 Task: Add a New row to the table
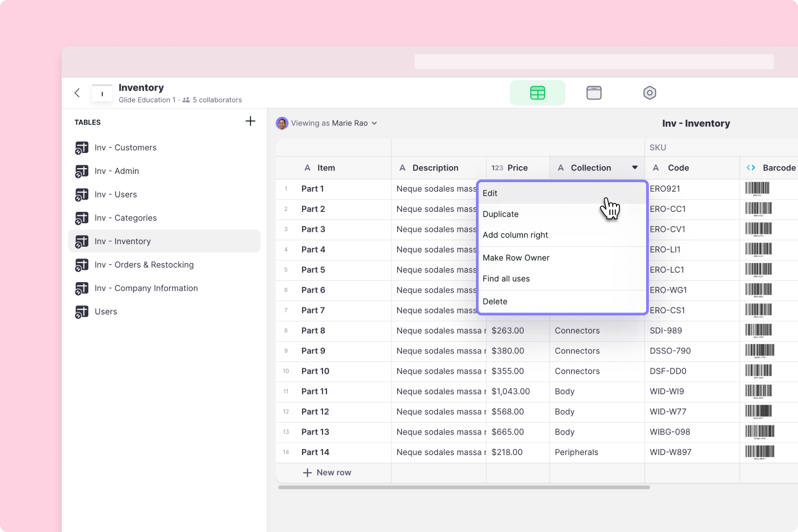click(327, 473)
